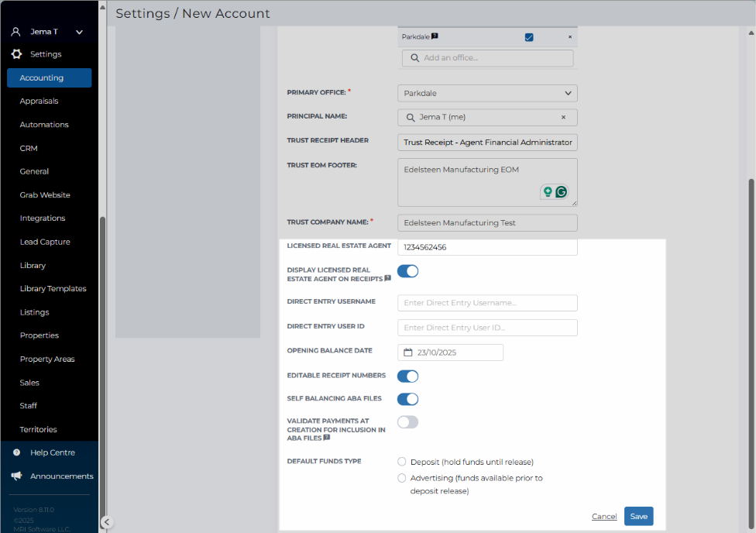Viewport: 756px width, 533px height.
Task: Toggle the Parkdale office checkbox
Action: [x=529, y=37]
